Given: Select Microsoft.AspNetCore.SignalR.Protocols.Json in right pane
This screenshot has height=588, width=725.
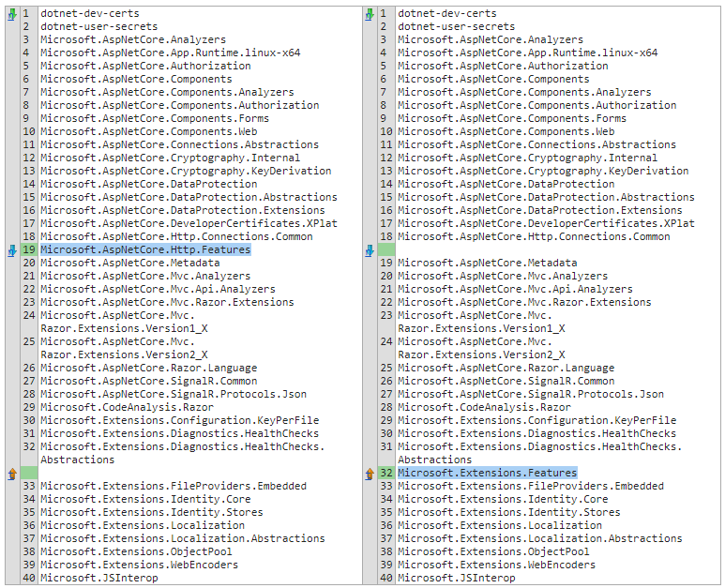Looking at the screenshot, I should point(530,394).
